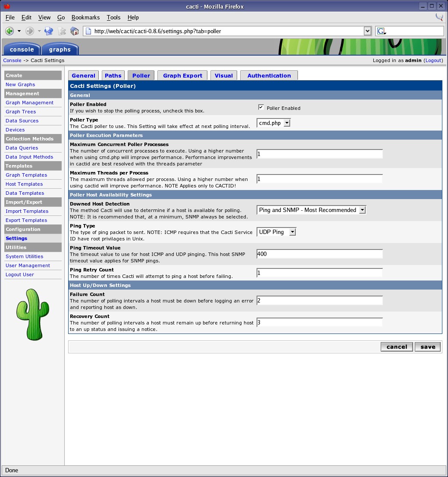The height and width of the screenshot is (477, 448).
Task: Expand the address bar URL dropdown
Action: coord(367,31)
